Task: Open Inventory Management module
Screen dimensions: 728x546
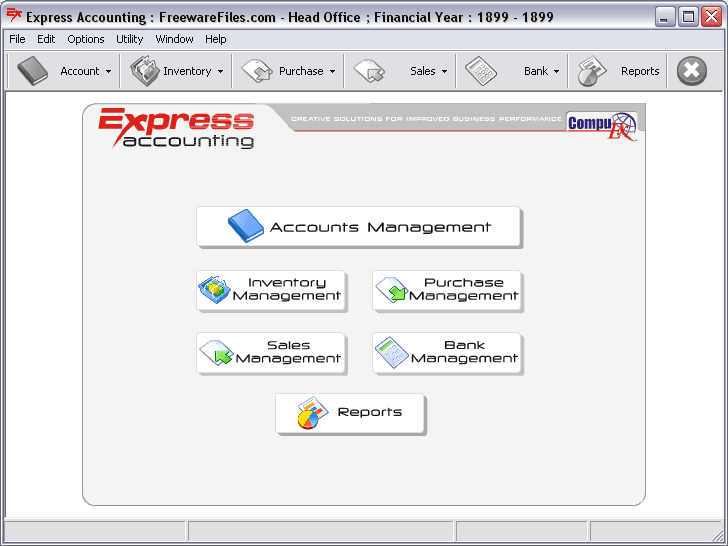Action: [271, 290]
